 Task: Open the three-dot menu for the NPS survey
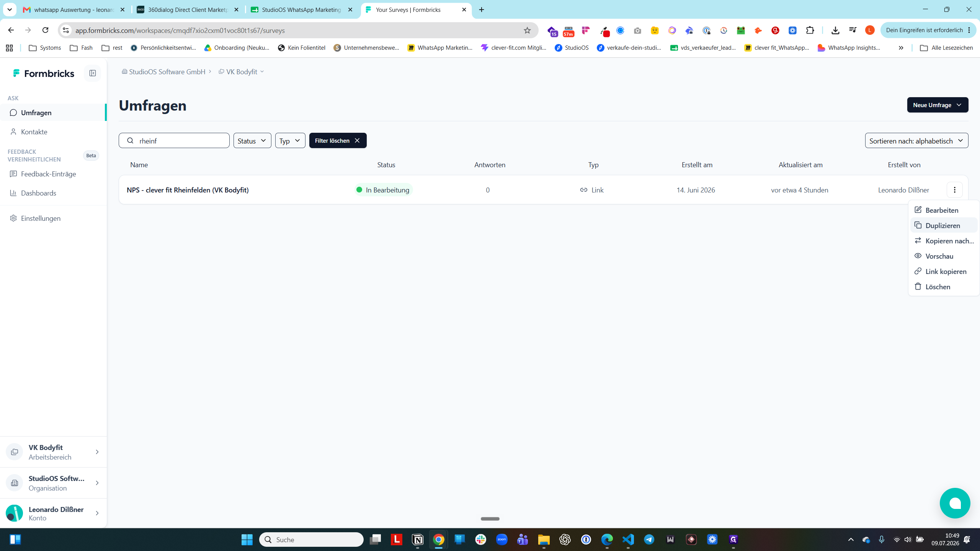[x=954, y=190]
